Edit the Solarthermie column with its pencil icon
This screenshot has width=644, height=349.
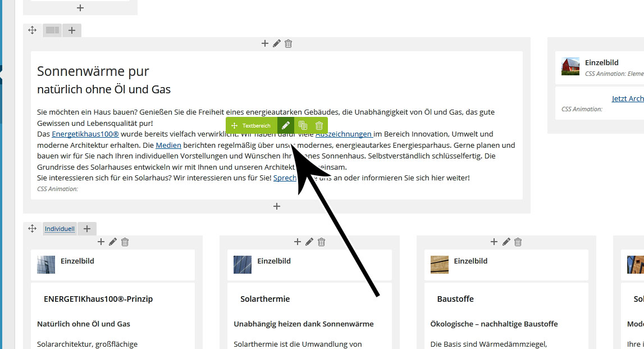309,242
